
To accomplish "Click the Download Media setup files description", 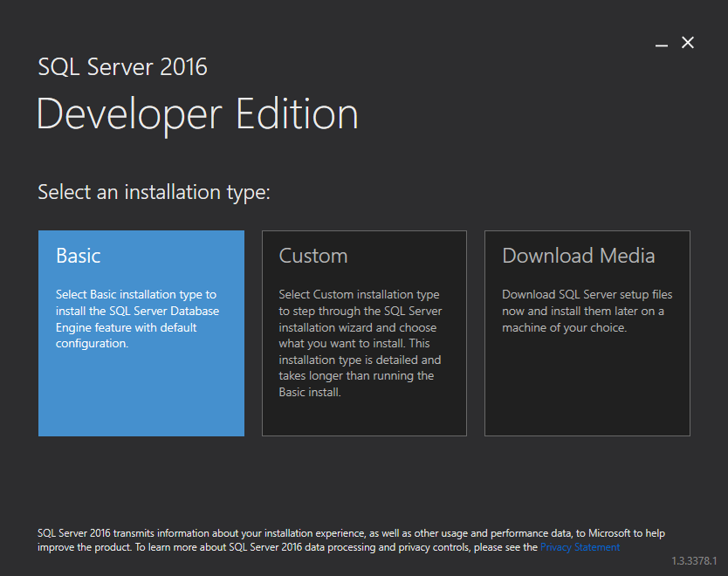I will pos(587,312).
